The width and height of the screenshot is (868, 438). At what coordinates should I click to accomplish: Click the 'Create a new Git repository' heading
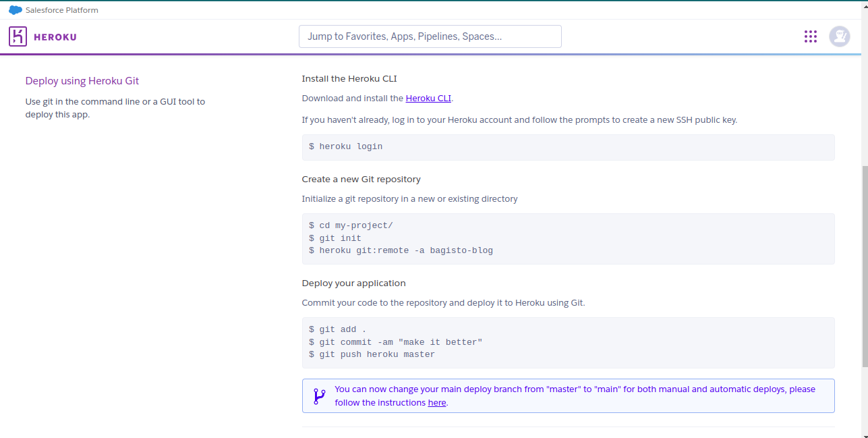[x=361, y=180]
